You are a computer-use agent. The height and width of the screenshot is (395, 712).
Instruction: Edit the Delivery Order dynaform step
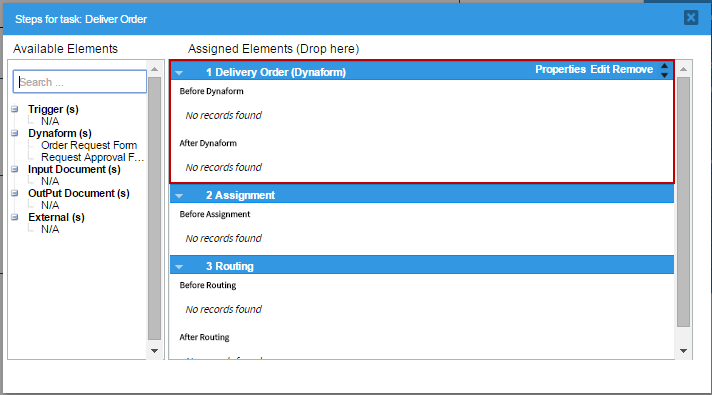600,69
